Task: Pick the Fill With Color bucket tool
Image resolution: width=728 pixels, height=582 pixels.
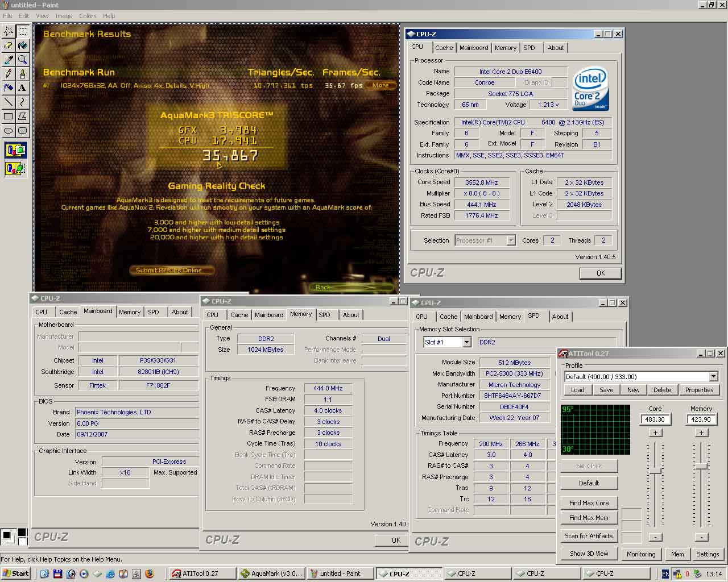Action: (23, 45)
